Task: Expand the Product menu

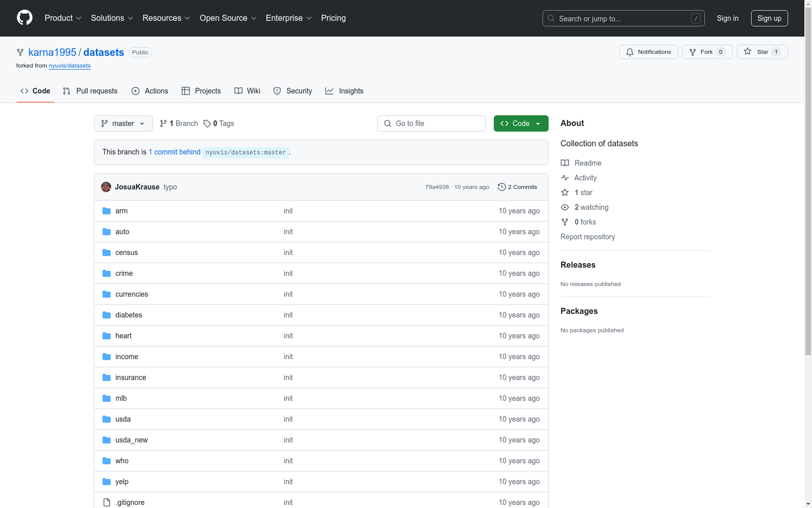Action: coord(63,18)
